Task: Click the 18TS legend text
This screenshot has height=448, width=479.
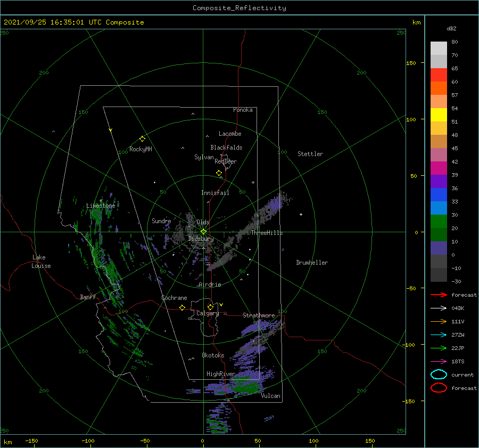Action: 458,362
